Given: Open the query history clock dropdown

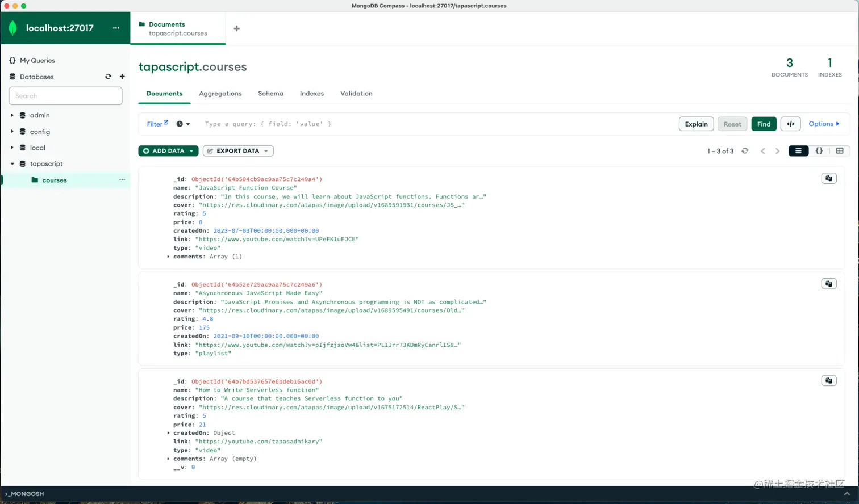Looking at the screenshot, I should pyautogui.click(x=183, y=124).
